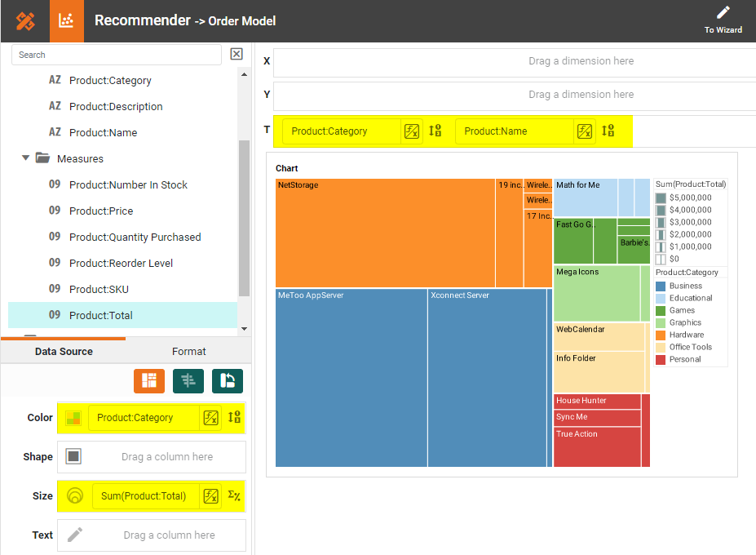Select Product:Quantity Purchased measure
Screen dimensions: 756x555
(x=135, y=237)
